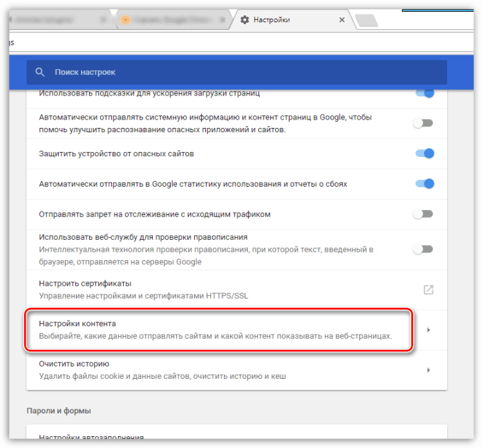Expand Настройки контента arrow
483x448 pixels.
(x=428, y=330)
